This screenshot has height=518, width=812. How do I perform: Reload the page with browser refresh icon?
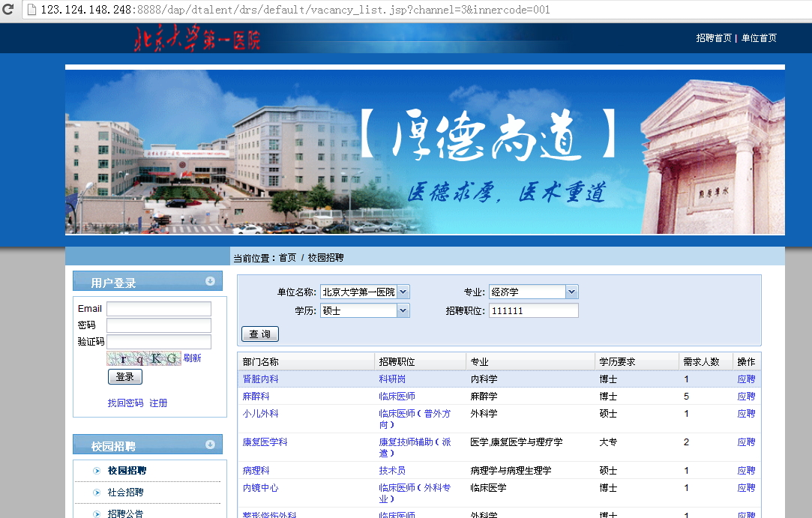click(x=8, y=9)
